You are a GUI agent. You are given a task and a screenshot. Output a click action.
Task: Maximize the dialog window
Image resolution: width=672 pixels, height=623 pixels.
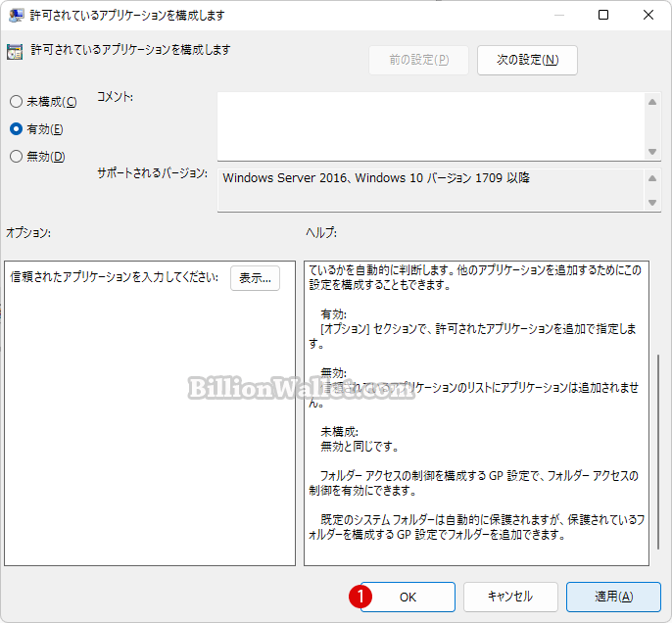[603, 15]
